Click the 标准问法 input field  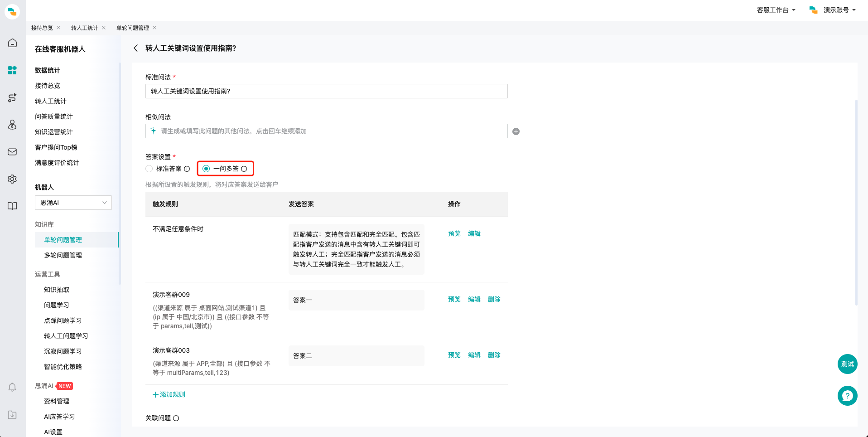(326, 91)
